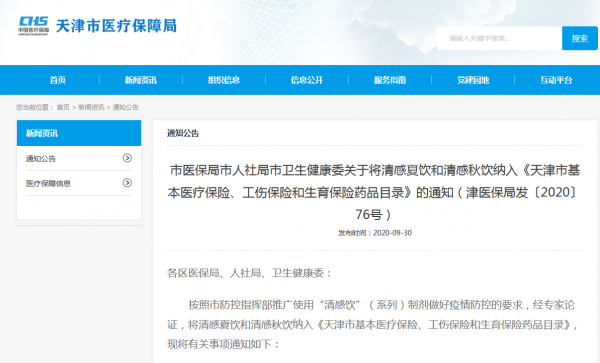Image resolution: width=600 pixels, height=363 pixels.
Task: Open the 新闻资讯 navigation menu item
Action: pos(141,80)
